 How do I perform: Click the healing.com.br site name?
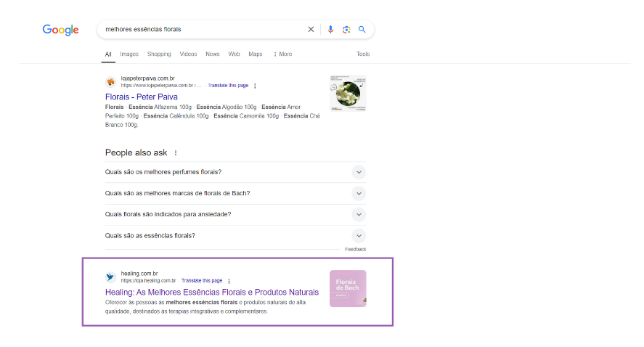pyautogui.click(x=139, y=274)
